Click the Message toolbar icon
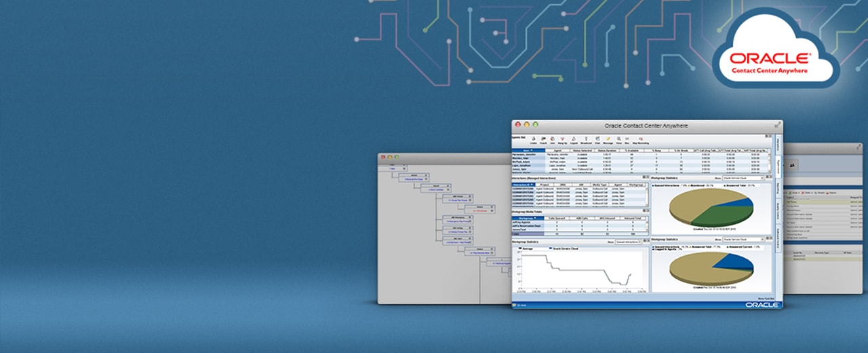Screen dimensions: 868x353 [608, 141]
